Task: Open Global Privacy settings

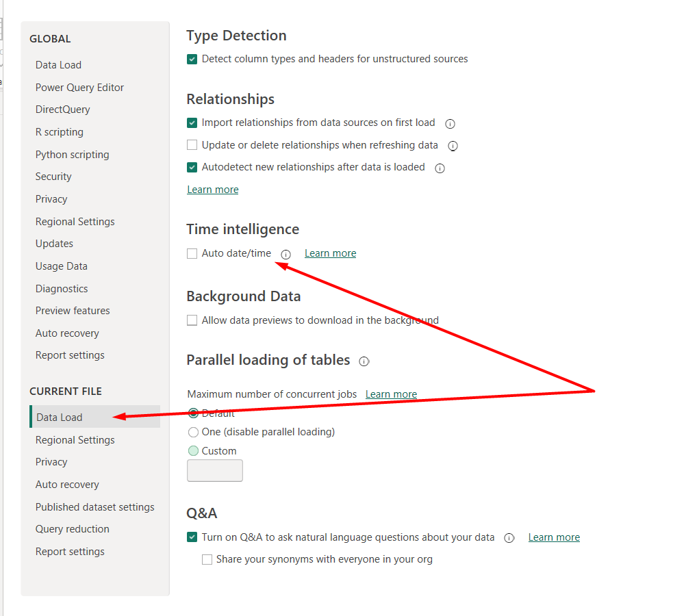Action: [51, 199]
